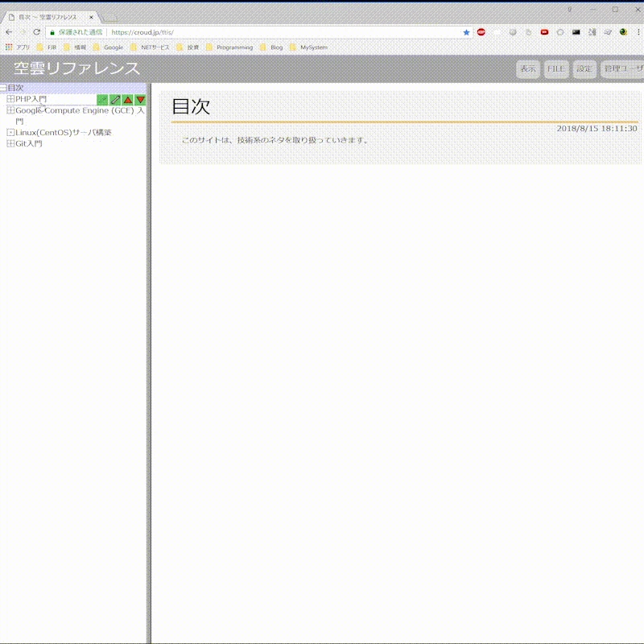The image size is (644, 644).
Task: Open the 管理ユーザ menu button
Action: (622, 68)
